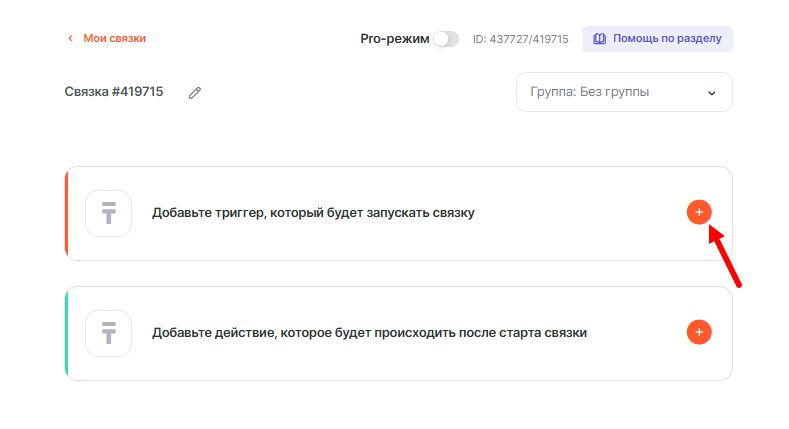Go back via Мои связки link
Image resolution: width=789 pixels, height=429 pixels.
114,39
